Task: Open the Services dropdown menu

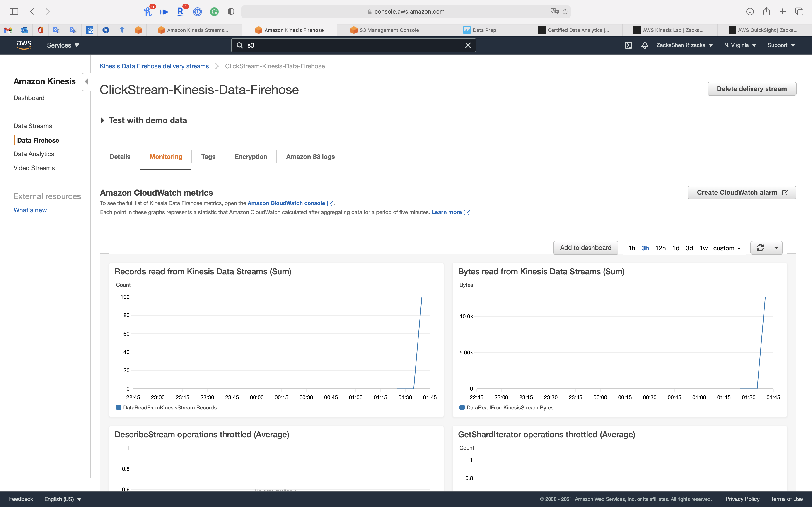Action: pos(63,45)
